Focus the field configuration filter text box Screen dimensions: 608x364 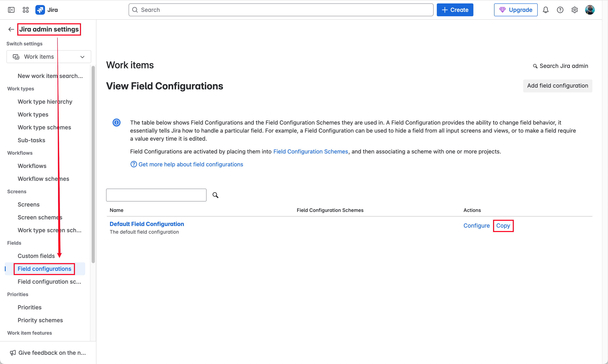pos(156,195)
